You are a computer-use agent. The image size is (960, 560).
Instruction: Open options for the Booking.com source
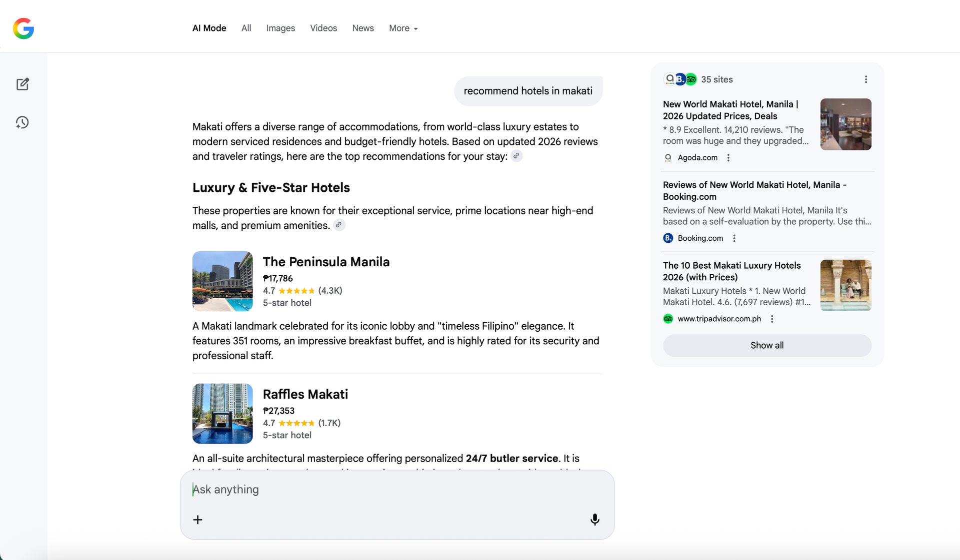click(x=734, y=238)
